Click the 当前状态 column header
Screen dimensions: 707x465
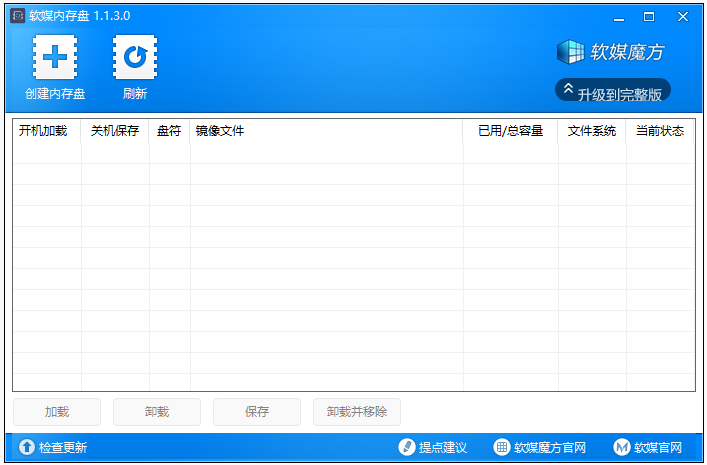[660, 131]
